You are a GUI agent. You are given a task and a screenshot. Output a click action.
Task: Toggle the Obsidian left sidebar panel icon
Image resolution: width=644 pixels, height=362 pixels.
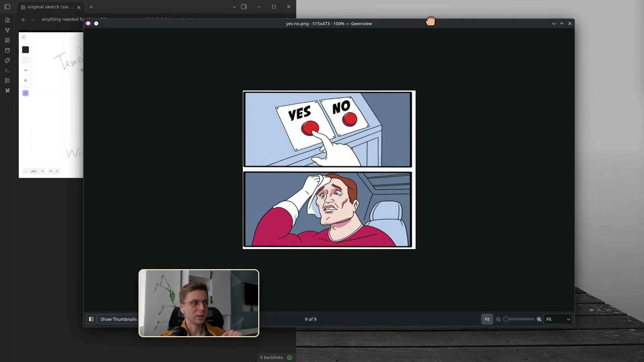coord(7,7)
